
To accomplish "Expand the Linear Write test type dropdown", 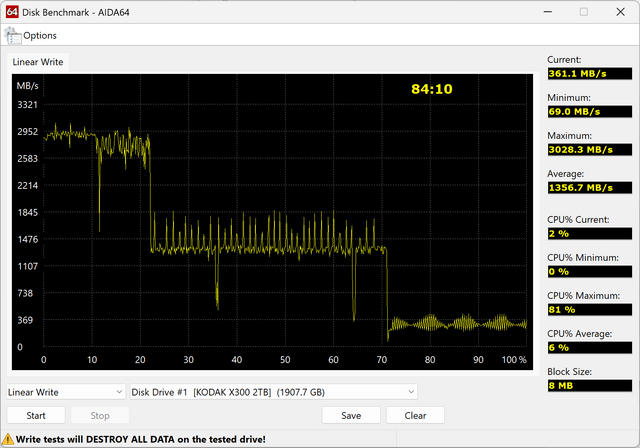I will pos(66,392).
